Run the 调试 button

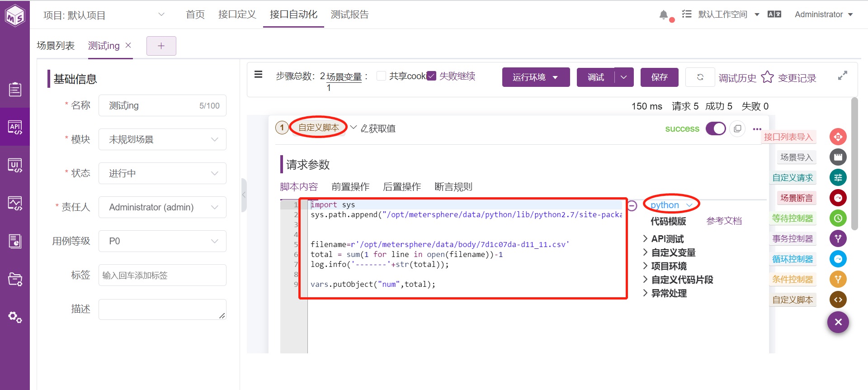pyautogui.click(x=596, y=77)
